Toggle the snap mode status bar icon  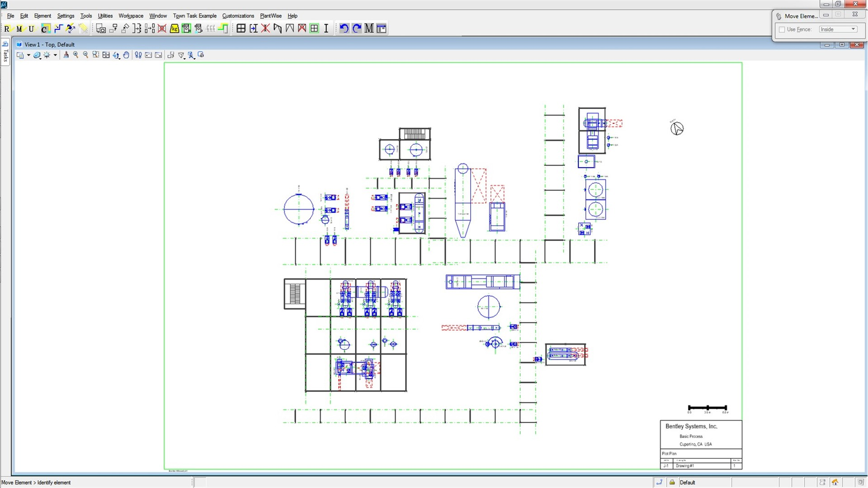point(660,482)
